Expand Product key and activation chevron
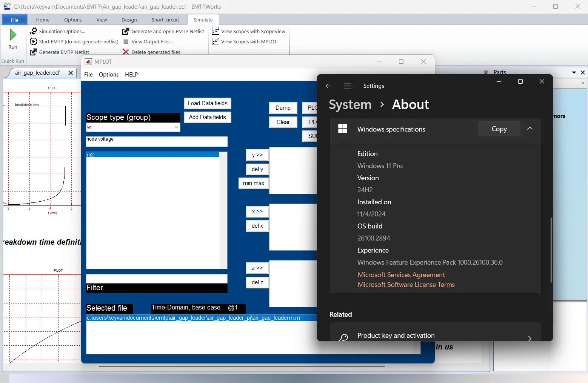 pyautogui.click(x=530, y=338)
